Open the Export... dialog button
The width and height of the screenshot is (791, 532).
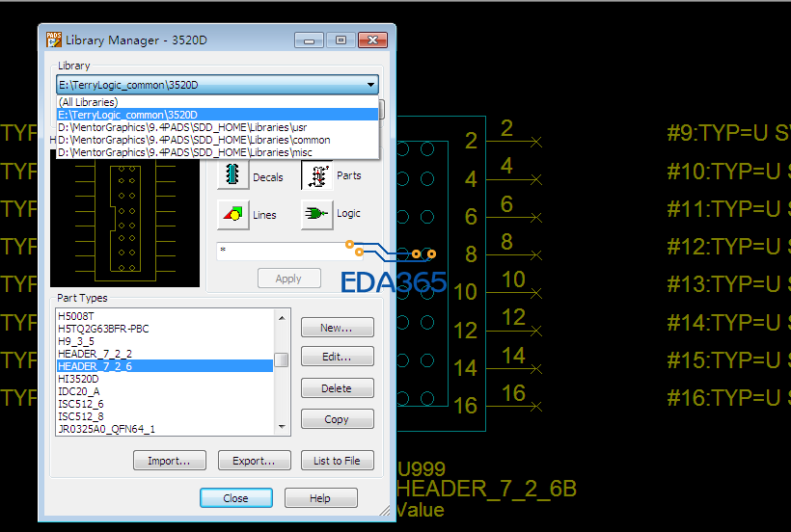tap(255, 461)
